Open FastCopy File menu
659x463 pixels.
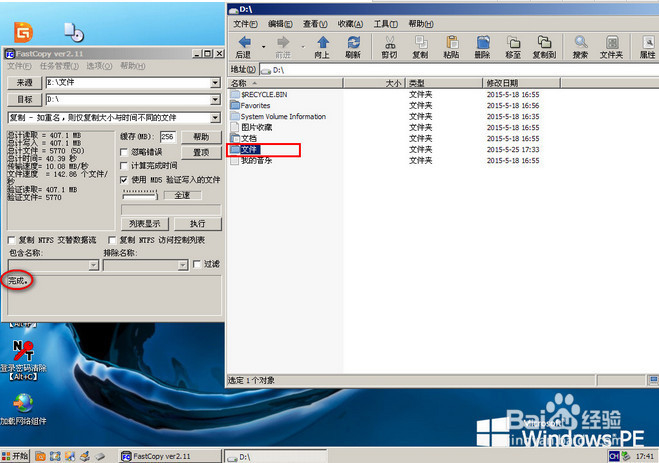pyautogui.click(x=19, y=66)
